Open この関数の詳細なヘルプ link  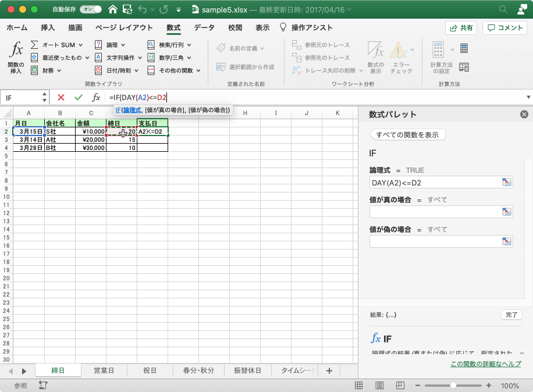[486, 364]
